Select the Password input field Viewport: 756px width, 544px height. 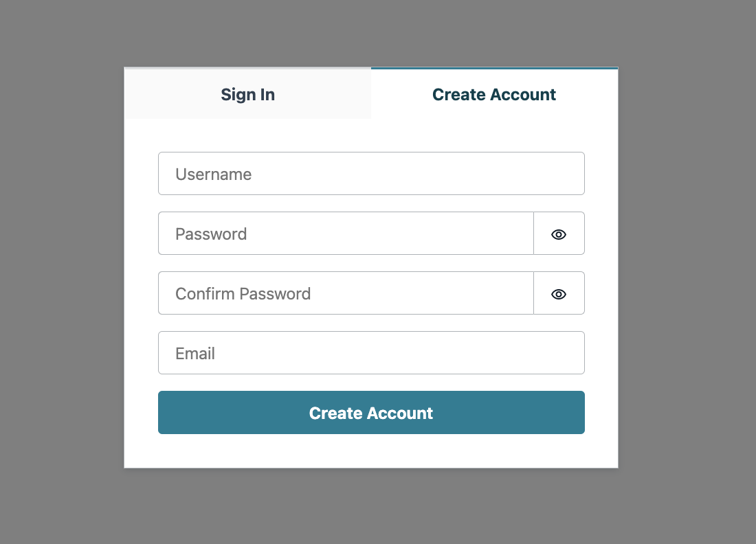click(344, 234)
